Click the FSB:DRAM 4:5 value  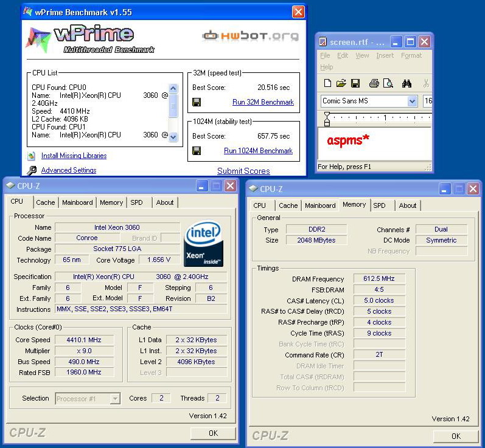pos(379,289)
